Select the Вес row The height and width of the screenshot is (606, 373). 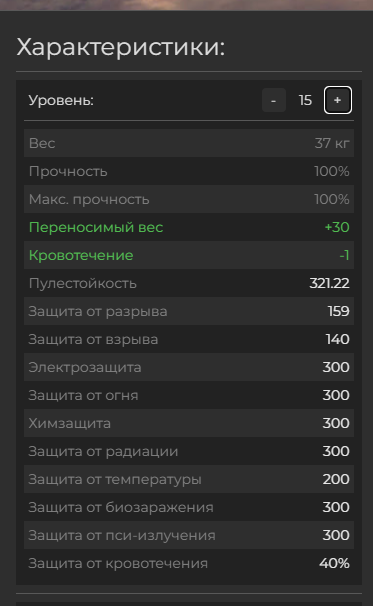click(x=189, y=143)
